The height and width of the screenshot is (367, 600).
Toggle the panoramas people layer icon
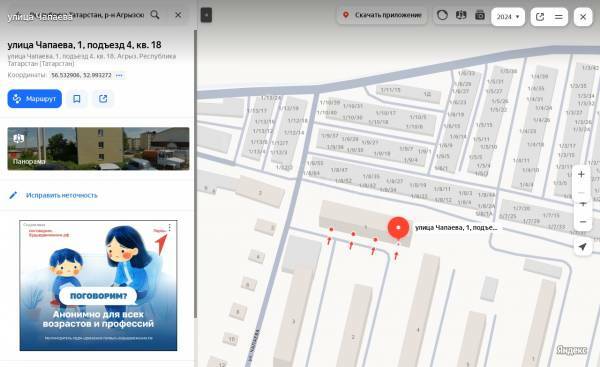(x=461, y=15)
